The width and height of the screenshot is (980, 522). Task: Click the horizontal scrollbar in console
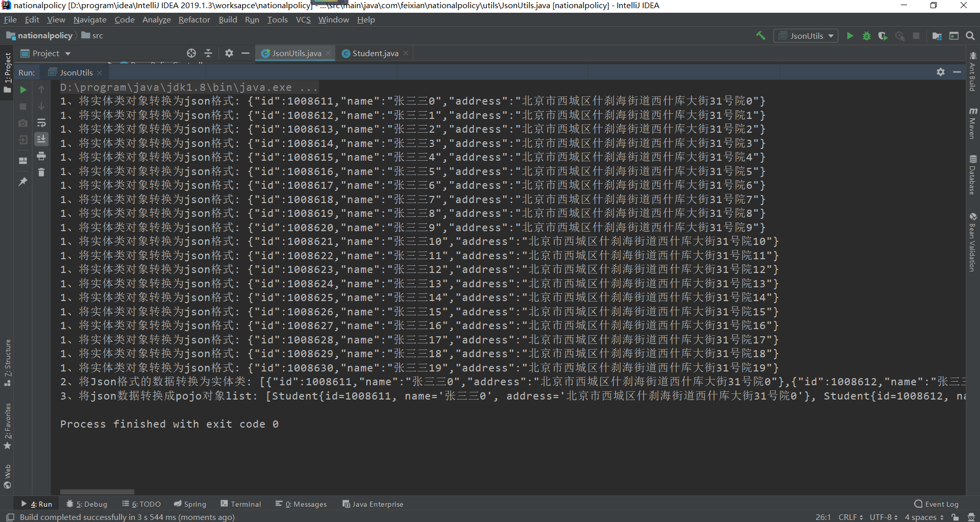[x=97, y=492]
